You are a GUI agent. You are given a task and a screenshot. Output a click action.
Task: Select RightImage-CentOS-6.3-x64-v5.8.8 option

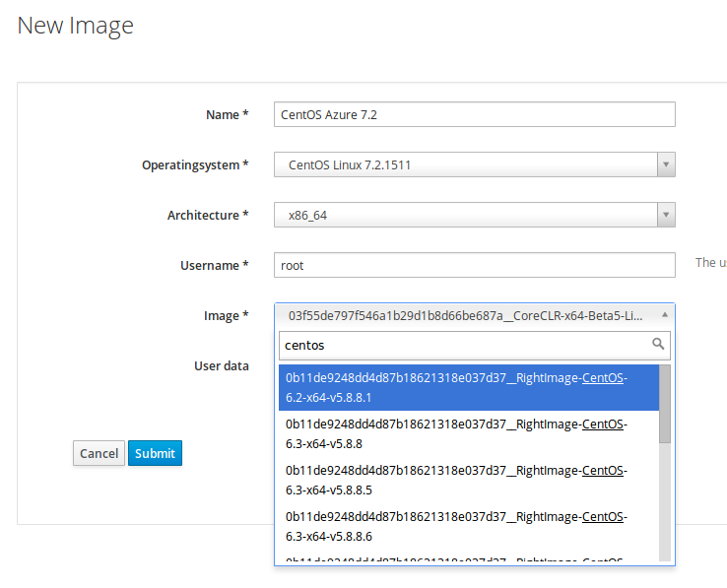469,434
